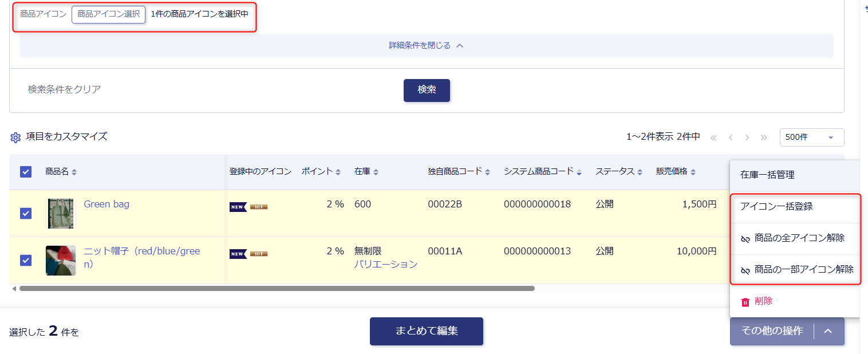Sort by 販売価格 column arrows
This screenshot has height=354, width=868.
[x=693, y=172]
